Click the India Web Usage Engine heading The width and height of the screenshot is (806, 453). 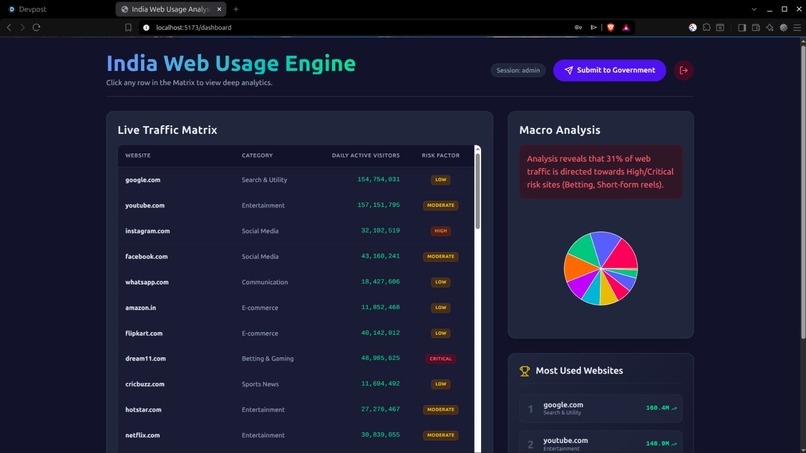[231, 64]
